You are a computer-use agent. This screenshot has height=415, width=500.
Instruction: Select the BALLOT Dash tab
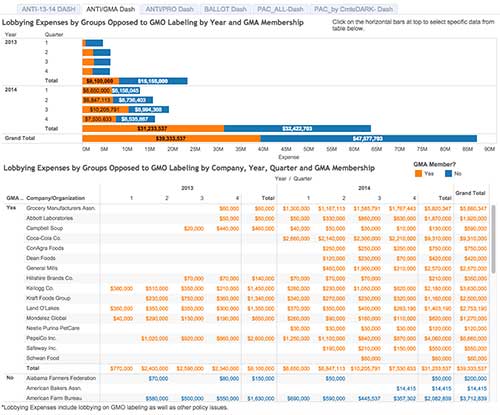click(225, 9)
